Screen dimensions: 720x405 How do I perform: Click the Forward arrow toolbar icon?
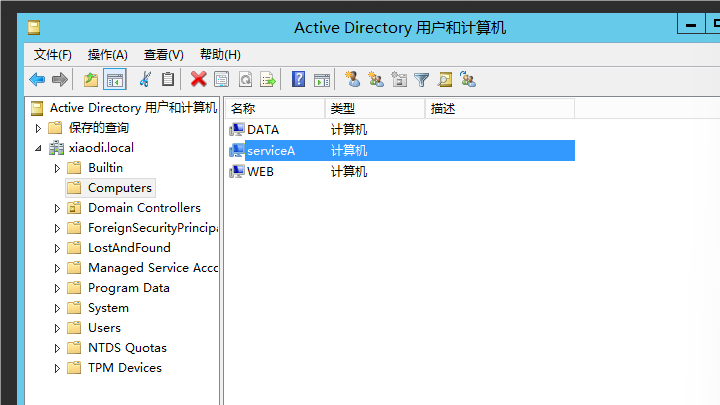click(x=60, y=80)
